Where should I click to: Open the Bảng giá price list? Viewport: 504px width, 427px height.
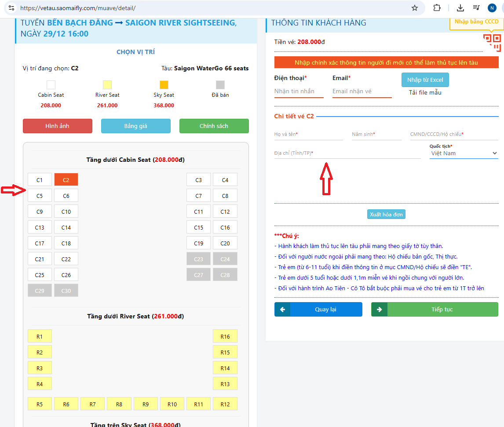pyautogui.click(x=135, y=126)
